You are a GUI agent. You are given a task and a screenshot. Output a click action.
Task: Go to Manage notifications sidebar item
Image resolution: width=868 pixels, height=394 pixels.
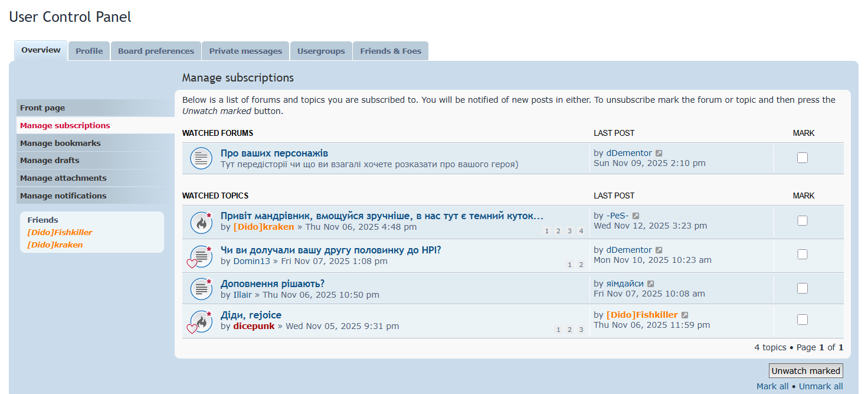click(63, 196)
